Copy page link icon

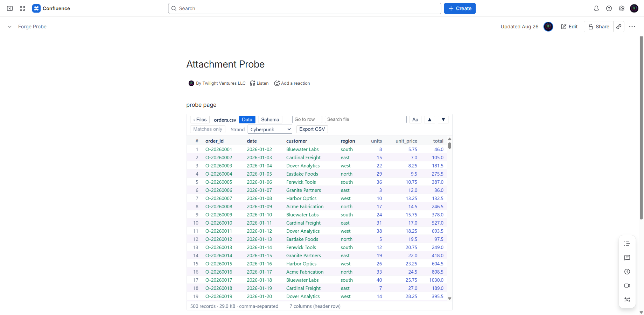coord(619,27)
